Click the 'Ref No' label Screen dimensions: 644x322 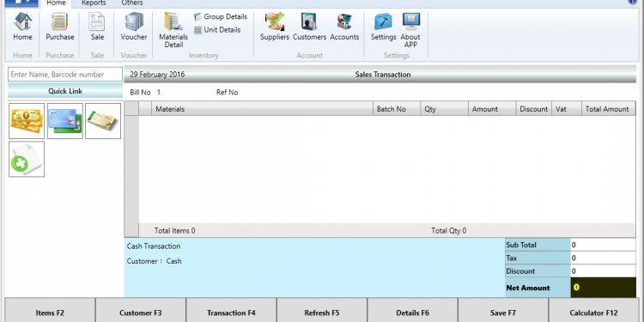coord(228,93)
